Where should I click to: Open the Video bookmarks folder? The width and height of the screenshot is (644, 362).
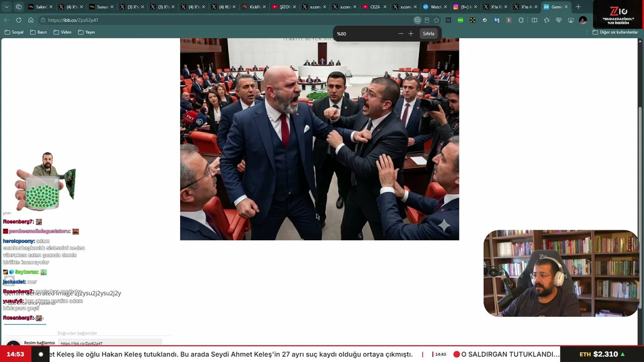click(x=62, y=32)
